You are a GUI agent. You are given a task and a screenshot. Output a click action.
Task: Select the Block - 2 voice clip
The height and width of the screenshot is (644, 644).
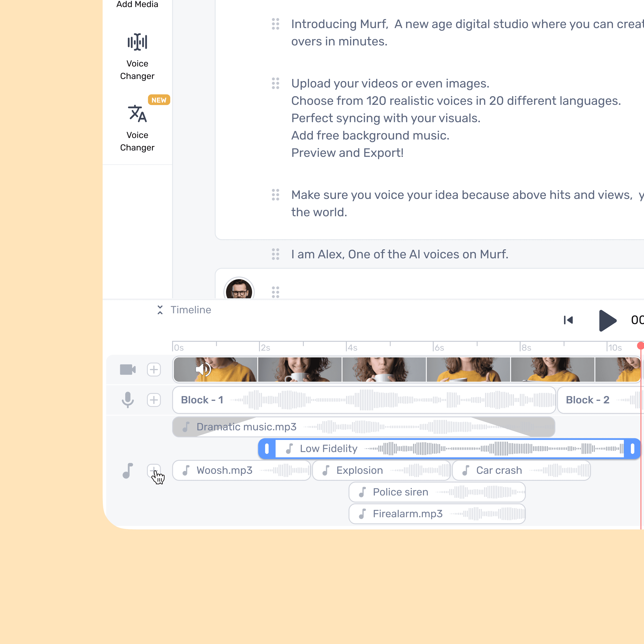tap(601, 400)
